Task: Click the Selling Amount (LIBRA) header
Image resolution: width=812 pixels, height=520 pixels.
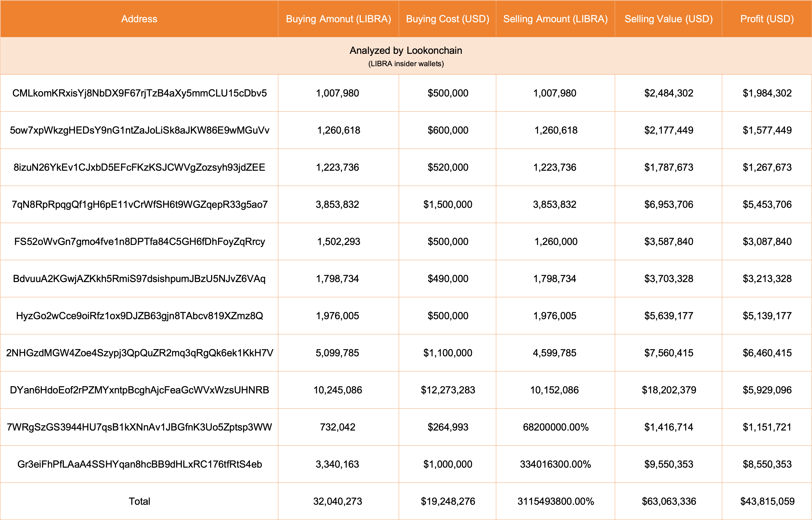Action: coord(555,19)
